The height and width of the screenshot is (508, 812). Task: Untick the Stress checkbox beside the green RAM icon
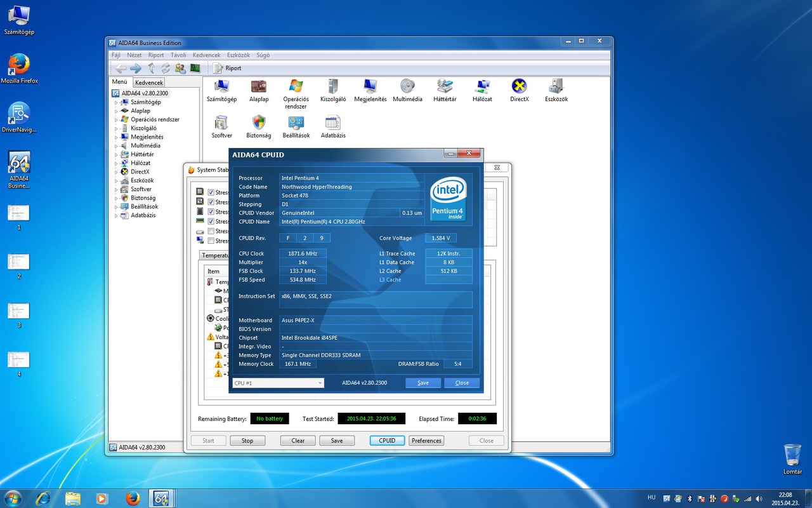pos(211,222)
